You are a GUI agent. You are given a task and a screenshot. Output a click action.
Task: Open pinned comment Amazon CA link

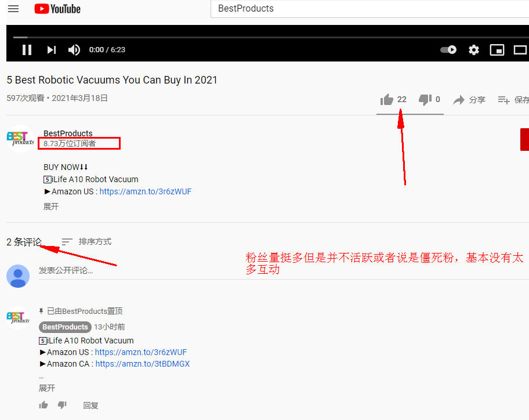(x=142, y=364)
